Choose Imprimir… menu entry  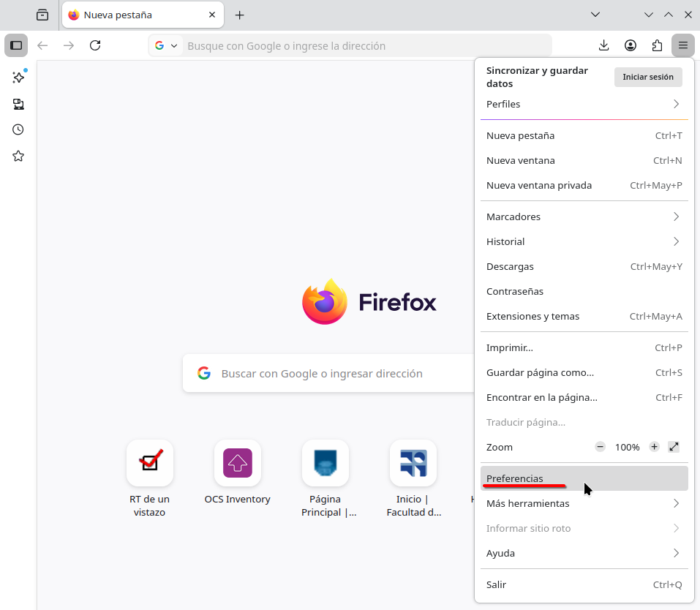click(584, 348)
